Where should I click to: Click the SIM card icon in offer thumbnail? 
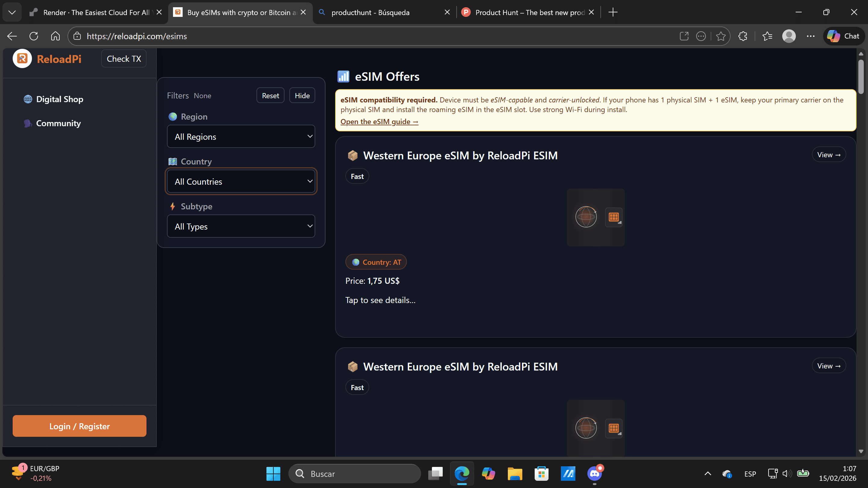point(613,217)
